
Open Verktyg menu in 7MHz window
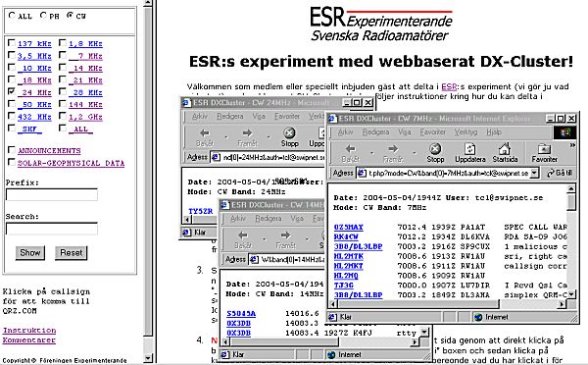point(465,131)
